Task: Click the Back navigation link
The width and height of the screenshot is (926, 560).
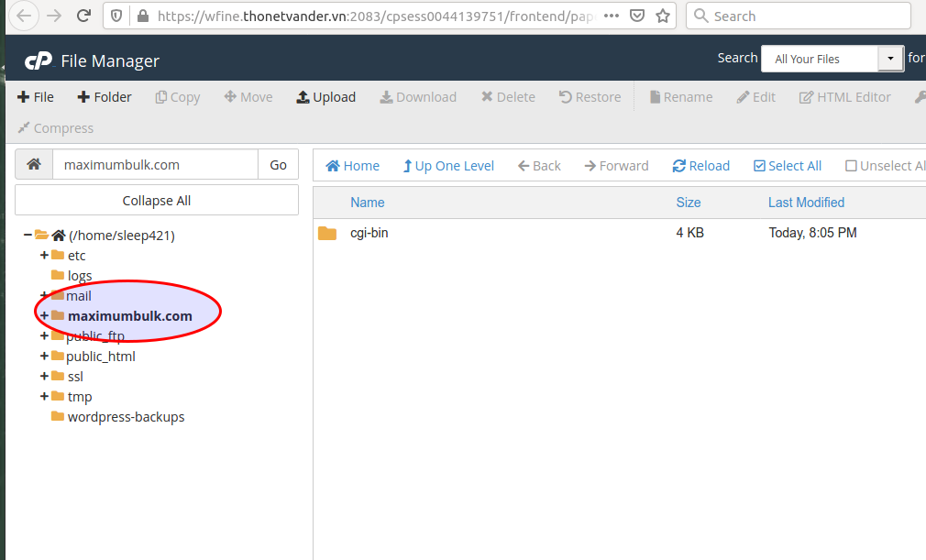Action: (539, 166)
